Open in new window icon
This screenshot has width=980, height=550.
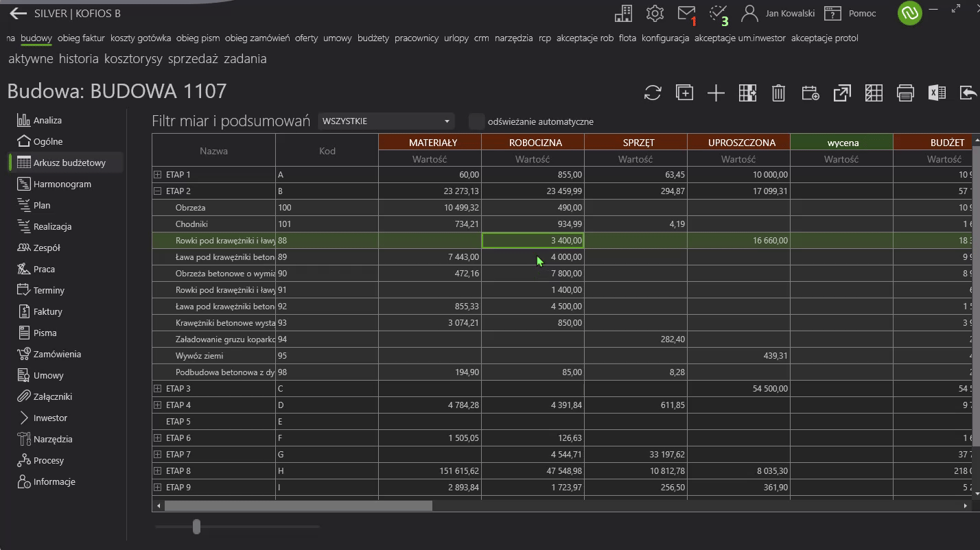(842, 93)
